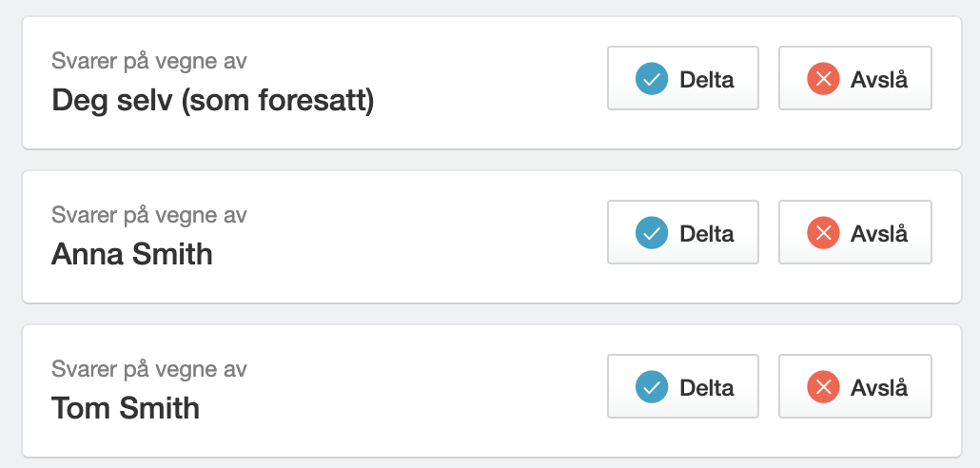Click the blue checkmark icon for Deg selv

652,79
